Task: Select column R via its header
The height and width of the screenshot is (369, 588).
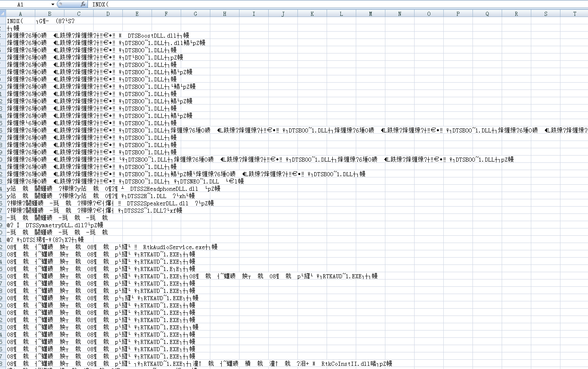Action: [x=517, y=14]
